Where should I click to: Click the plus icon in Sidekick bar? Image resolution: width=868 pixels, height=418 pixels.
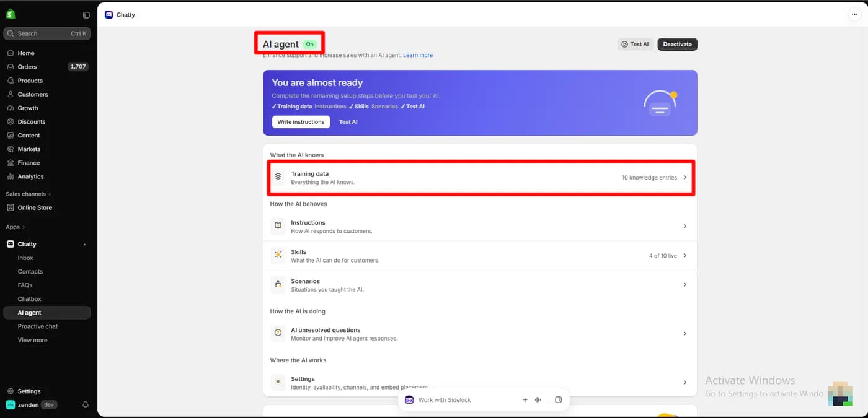point(525,400)
